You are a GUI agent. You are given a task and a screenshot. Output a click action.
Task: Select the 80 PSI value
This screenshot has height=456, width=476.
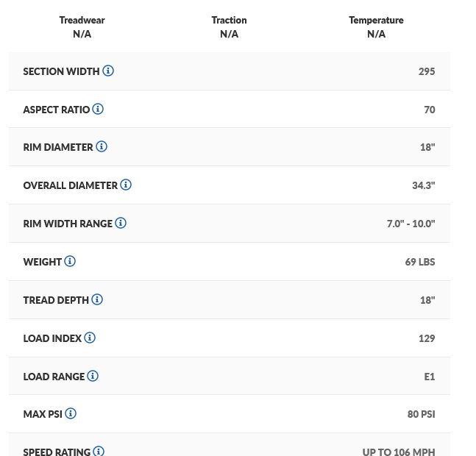421,414
